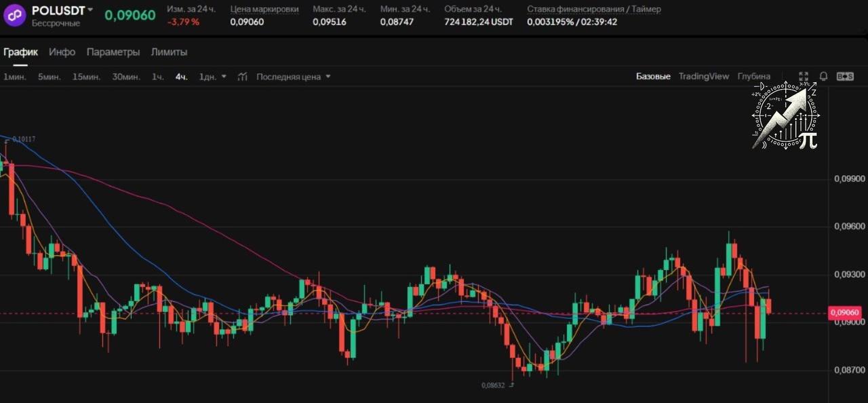Viewport: 868px width, 403px height.
Task: Click the Ставка финансирования / Таймер label
Action: 594,9
